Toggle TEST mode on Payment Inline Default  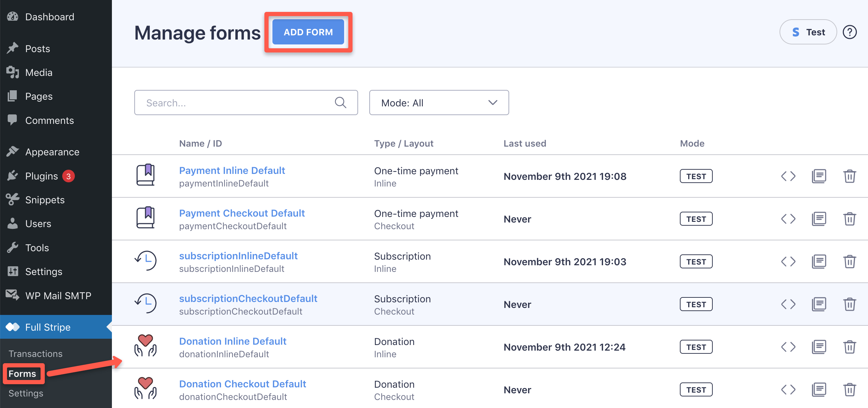pos(696,176)
